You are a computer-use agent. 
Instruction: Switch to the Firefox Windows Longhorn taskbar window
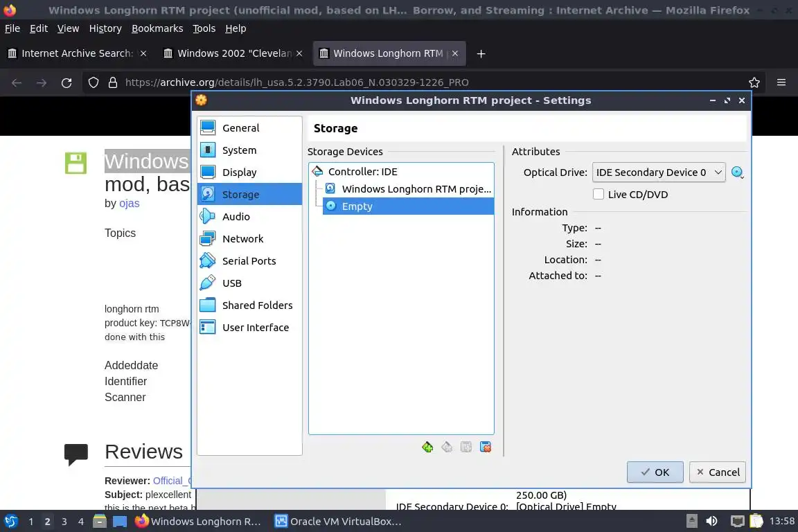(199, 522)
